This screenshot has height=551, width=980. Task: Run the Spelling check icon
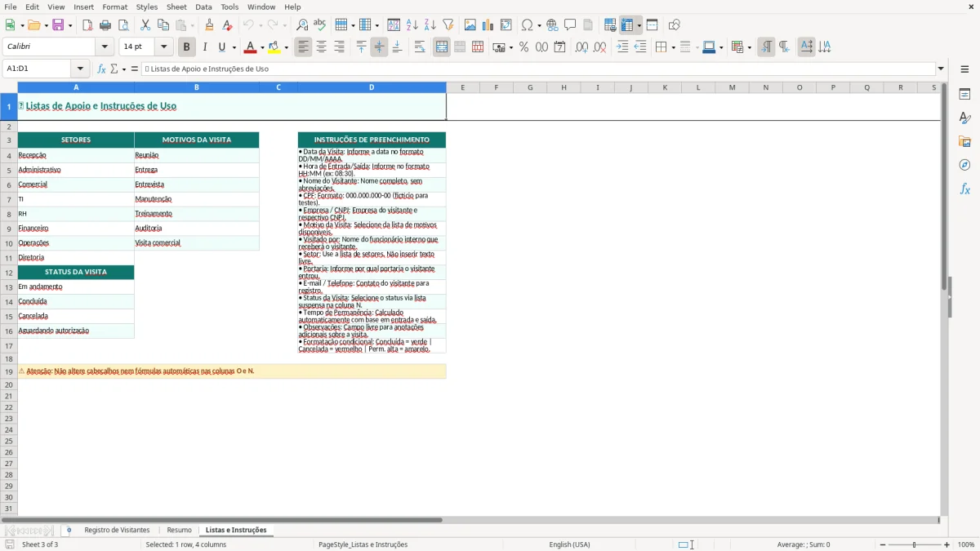[319, 25]
